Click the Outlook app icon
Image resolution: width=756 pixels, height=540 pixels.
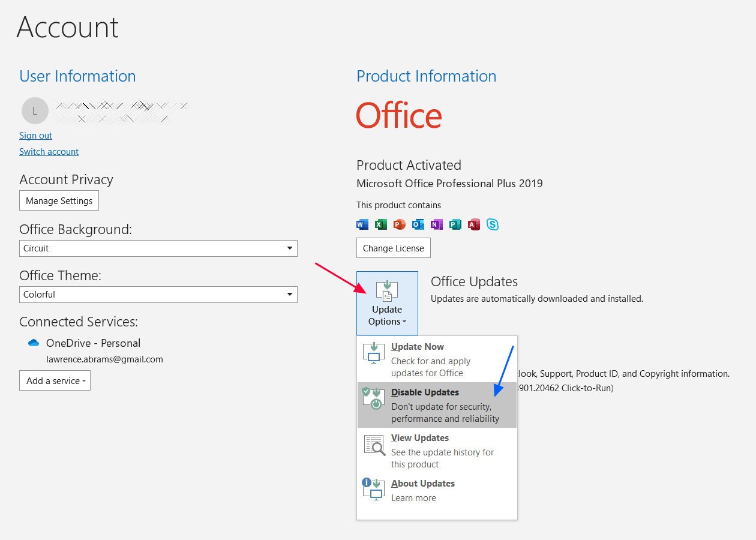(x=418, y=225)
